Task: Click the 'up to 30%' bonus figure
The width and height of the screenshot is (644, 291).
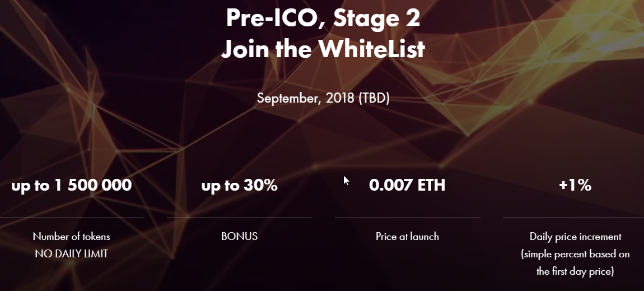Action: pos(240,186)
